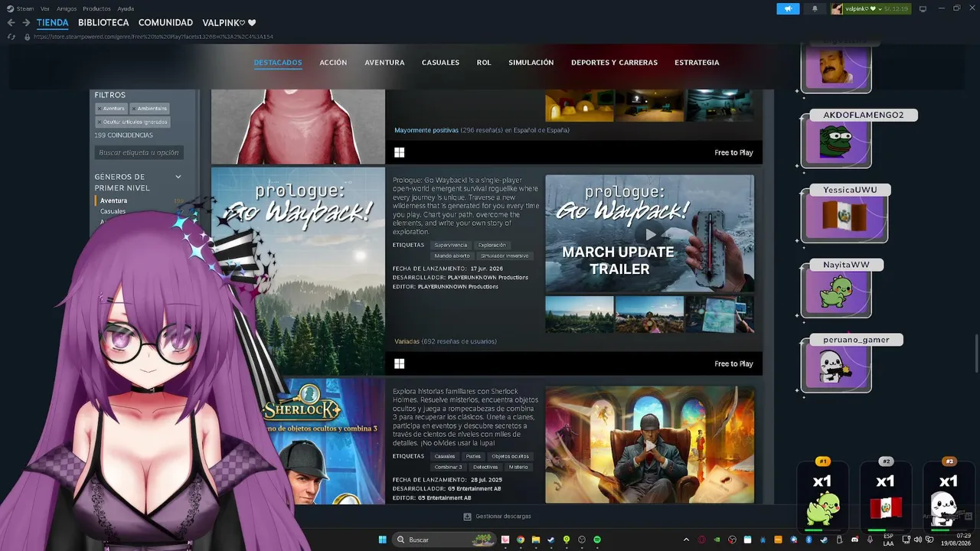The image size is (980, 551).
Task: Click the Buscar etiqueta u opción field
Action: (139, 152)
